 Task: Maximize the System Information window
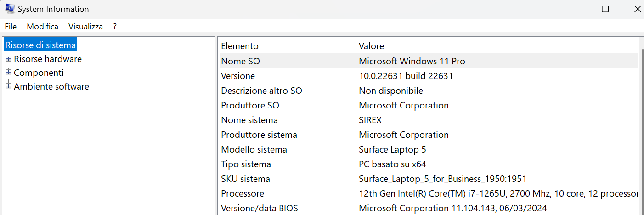(605, 9)
